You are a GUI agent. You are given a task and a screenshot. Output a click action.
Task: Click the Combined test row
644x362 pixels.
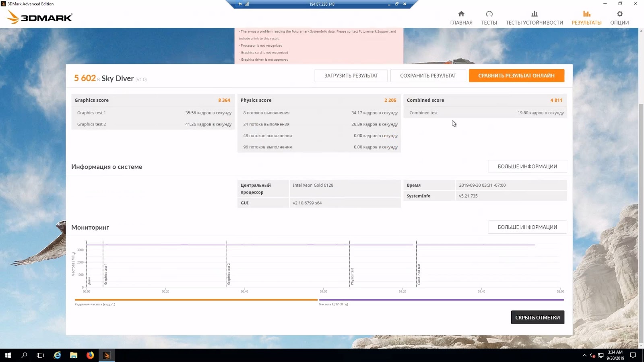point(485,113)
